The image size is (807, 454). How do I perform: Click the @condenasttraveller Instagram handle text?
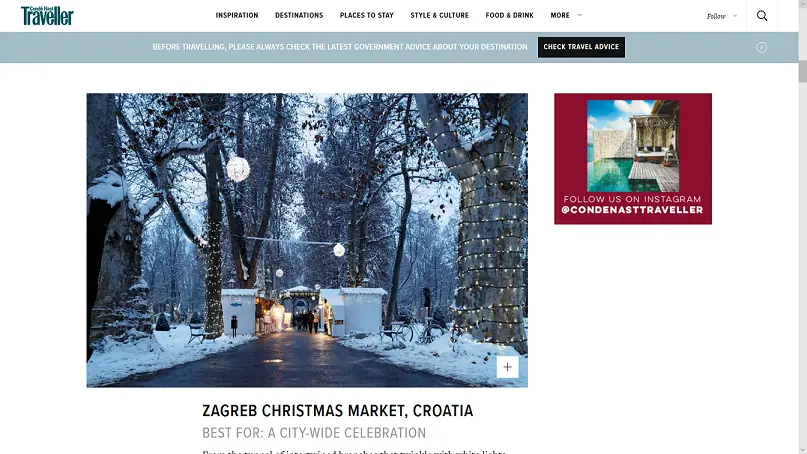click(x=632, y=210)
